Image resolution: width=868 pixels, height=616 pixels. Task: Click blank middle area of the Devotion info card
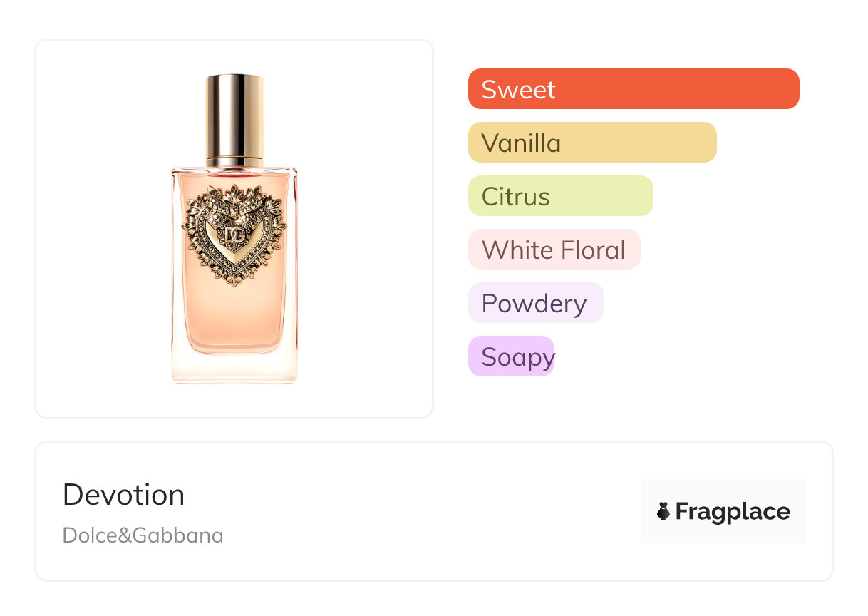pyautogui.click(x=428, y=511)
